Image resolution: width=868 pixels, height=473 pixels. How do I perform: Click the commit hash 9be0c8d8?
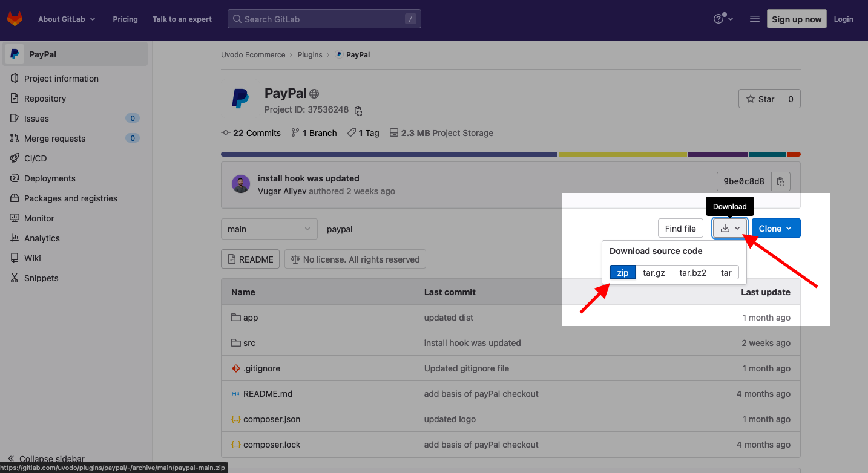click(x=744, y=181)
